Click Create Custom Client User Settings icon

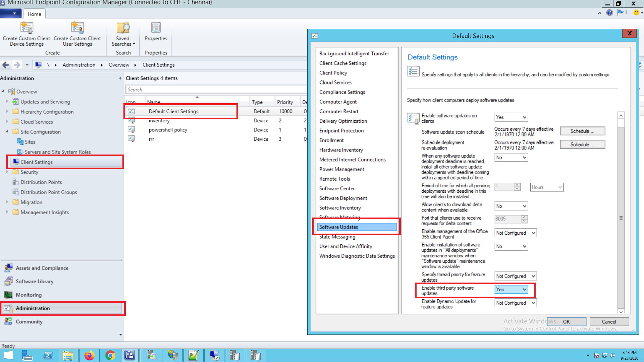(x=77, y=28)
